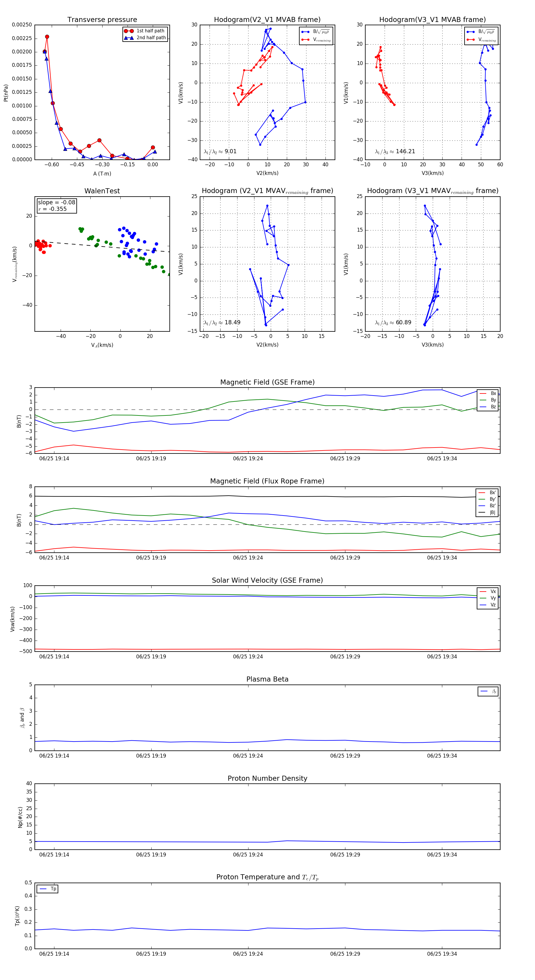This screenshot has width=535, height=980.
Task: Select the Bx' legend entry in flux rope panel
Action: click(487, 492)
